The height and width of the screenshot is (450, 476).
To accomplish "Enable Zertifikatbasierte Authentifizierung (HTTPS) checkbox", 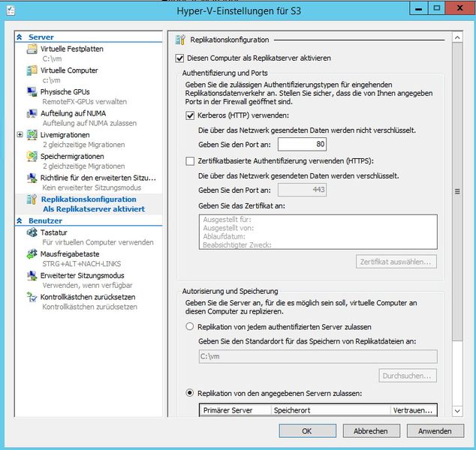I will click(190, 161).
